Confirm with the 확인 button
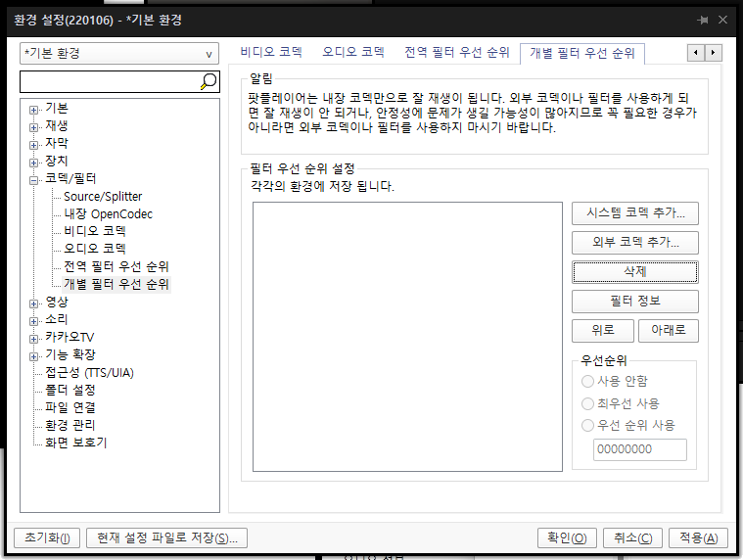This screenshot has width=743, height=560. tap(567, 537)
